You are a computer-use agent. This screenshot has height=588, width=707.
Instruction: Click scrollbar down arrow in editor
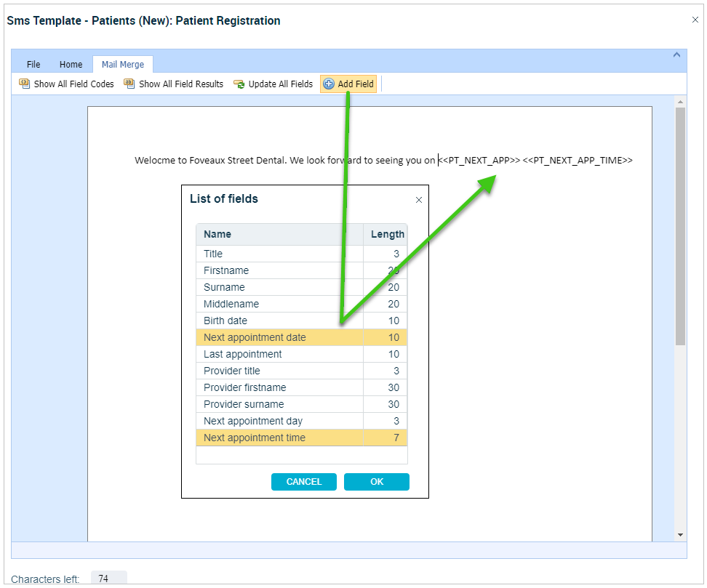pos(680,535)
